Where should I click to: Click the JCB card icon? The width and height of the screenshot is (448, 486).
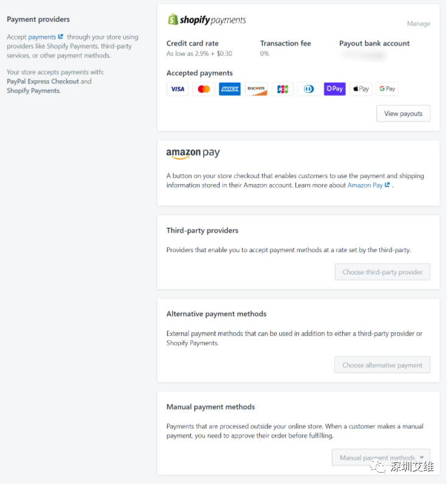point(283,89)
